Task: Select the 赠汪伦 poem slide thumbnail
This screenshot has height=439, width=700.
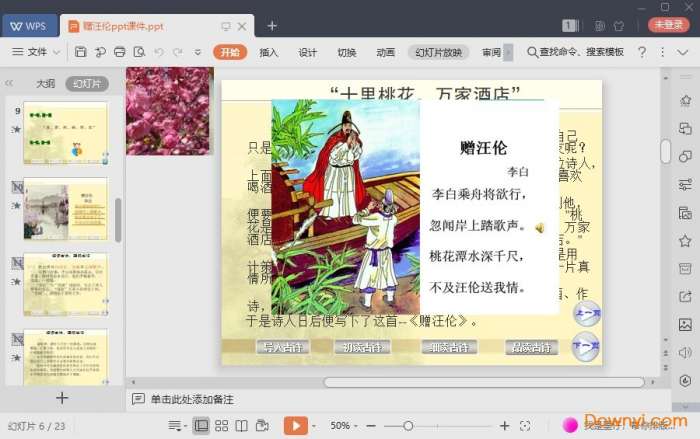Action: point(66,209)
